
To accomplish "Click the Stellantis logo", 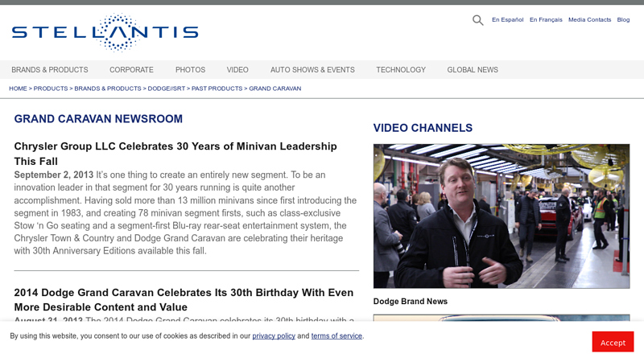I will [105, 32].
